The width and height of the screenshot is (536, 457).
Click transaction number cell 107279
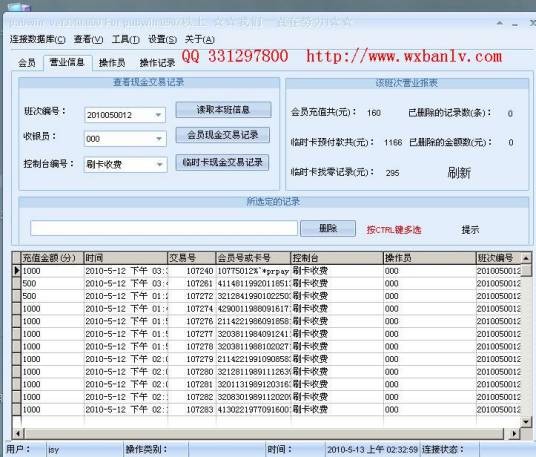(192, 359)
